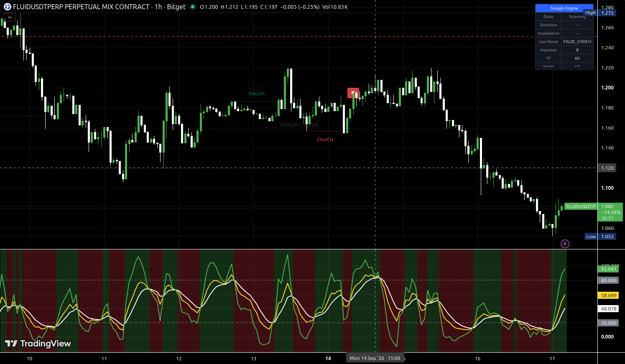Viewport: 625px width, 364px height.
Task: Click the Version label cell
Action: pos(548,66)
